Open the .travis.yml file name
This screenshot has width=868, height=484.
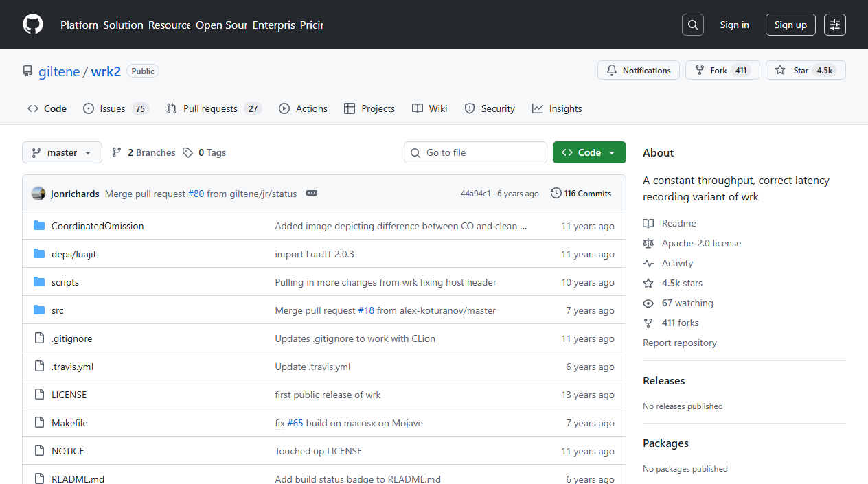click(72, 367)
